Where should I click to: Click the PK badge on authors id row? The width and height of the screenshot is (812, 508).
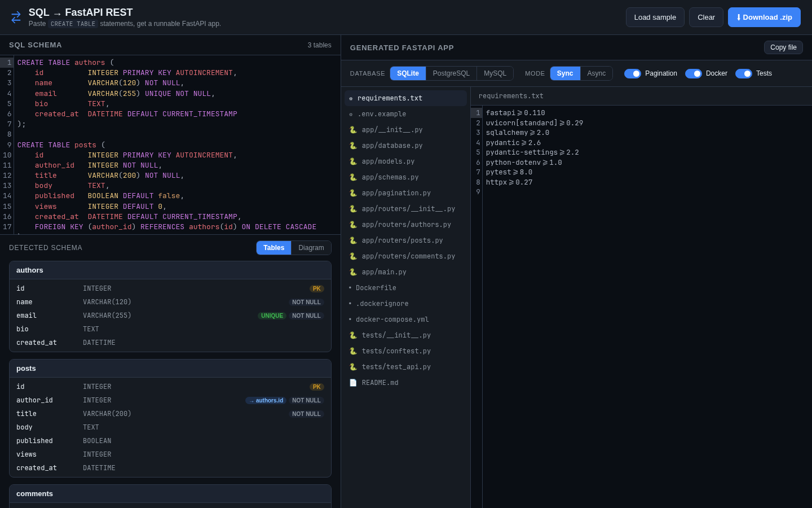(317, 288)
